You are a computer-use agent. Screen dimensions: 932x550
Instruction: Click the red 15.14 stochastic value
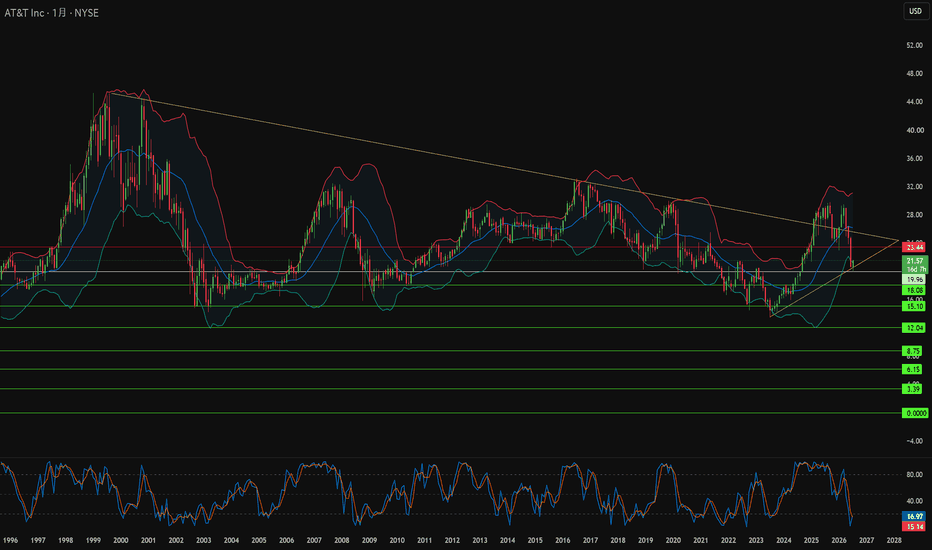[x=914, y=526]
